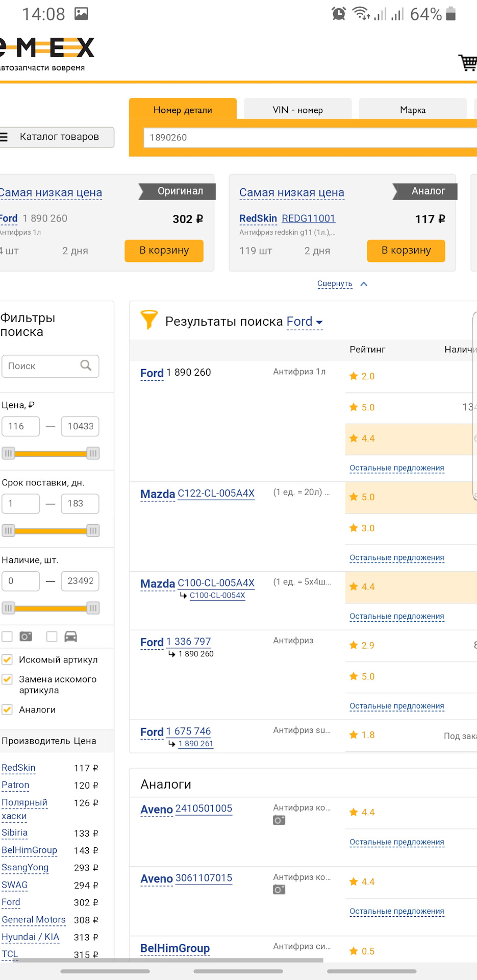Toggle the Искомый артикул checkbox

pyautogui.click(x=7, y=659)
